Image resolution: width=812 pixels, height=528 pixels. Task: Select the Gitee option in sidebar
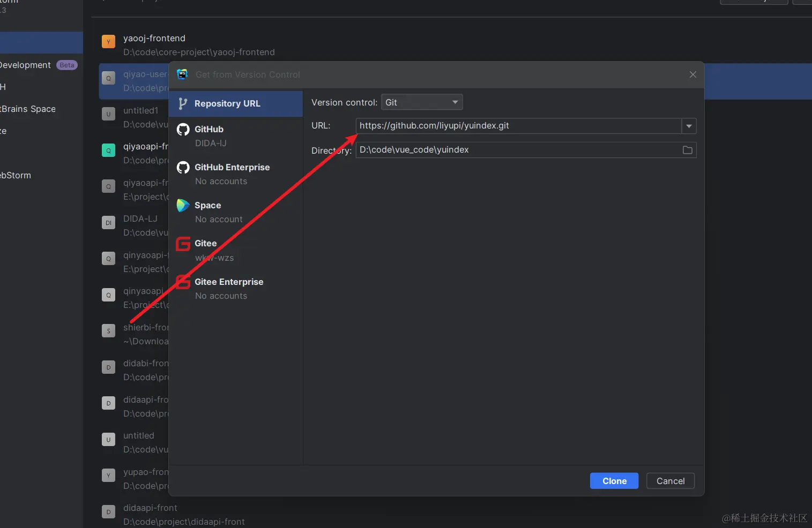[x=236, y=250]
